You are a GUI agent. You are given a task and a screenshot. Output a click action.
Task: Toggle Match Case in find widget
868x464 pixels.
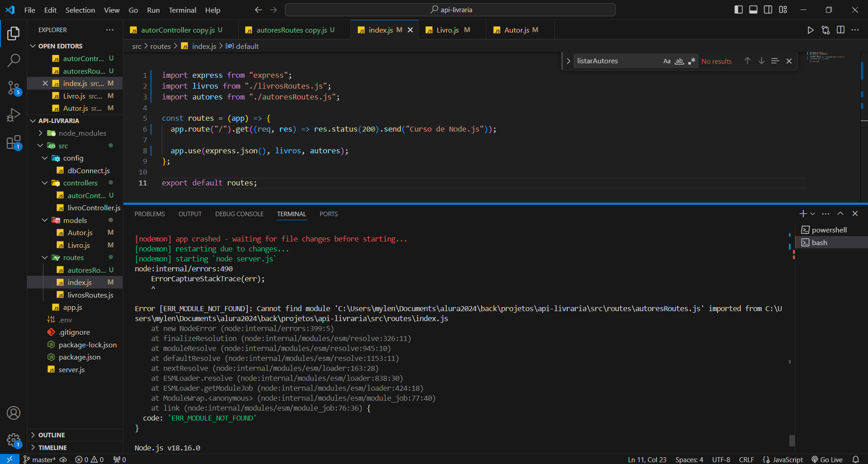click(x=667, y=61)
